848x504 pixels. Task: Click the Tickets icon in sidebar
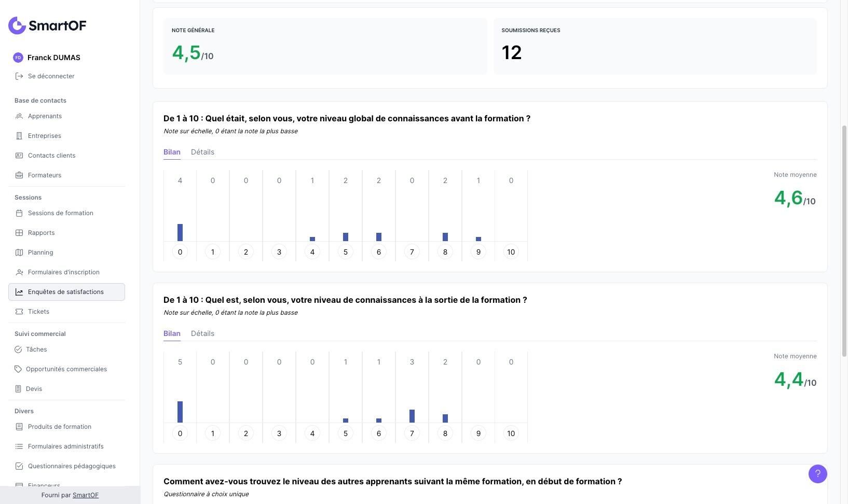pyautogui.click(x=19, y=312)
